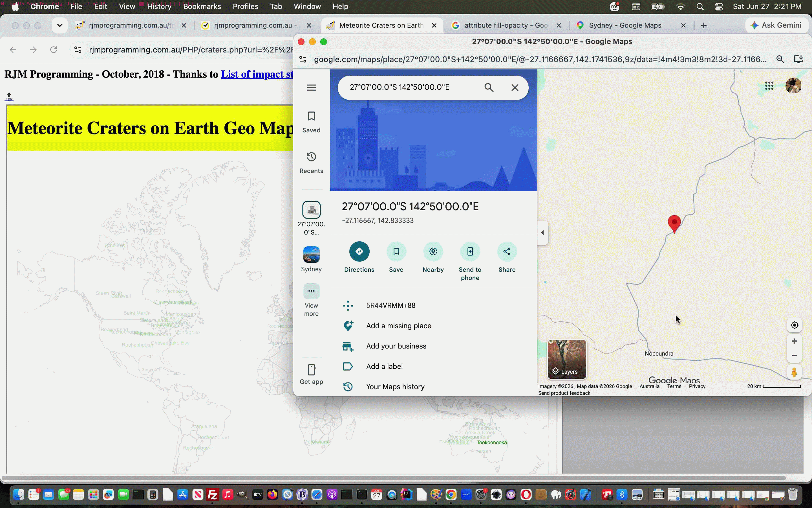Viewport: 812px width, 508px height.
Task: Click the Terms link on the map
Action: [674, 386]
